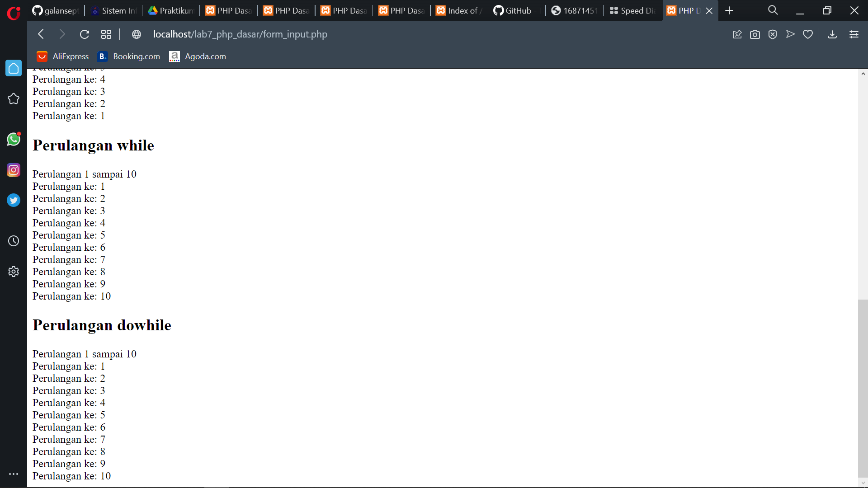
Task: Open Twitter in the sidebar
Action: [x=14, y=200]
